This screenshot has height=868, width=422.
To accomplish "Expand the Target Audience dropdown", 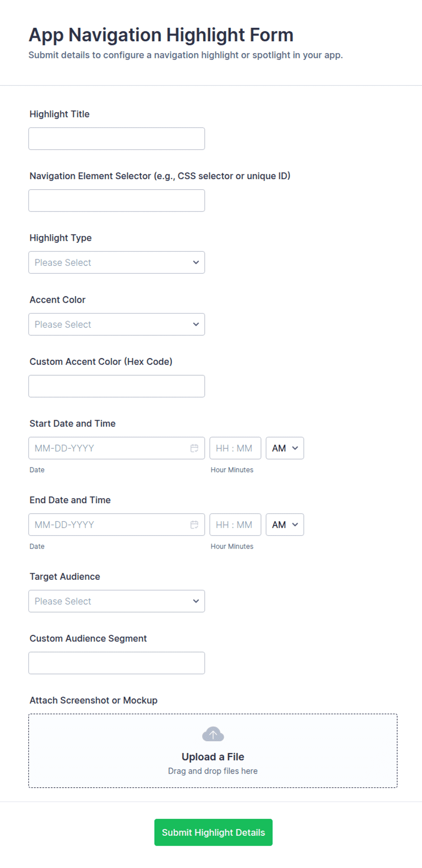I will pyautogui.click(x=117, y=601).
